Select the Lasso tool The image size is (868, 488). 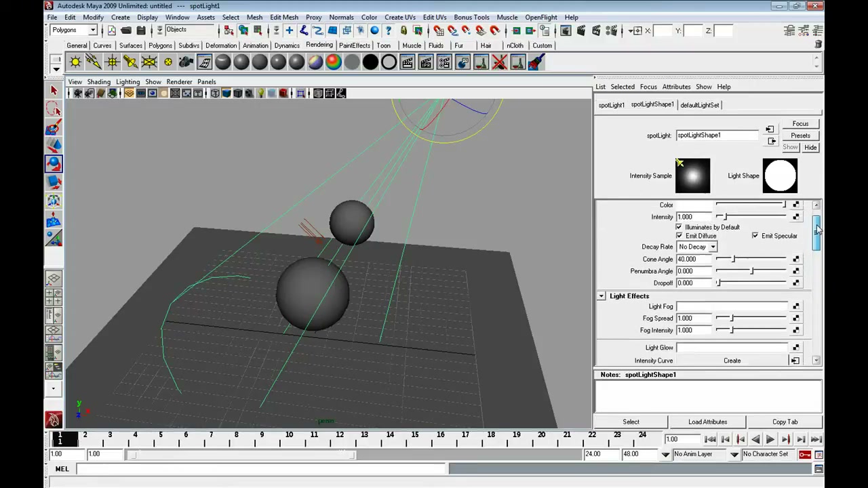click(54, 109)
